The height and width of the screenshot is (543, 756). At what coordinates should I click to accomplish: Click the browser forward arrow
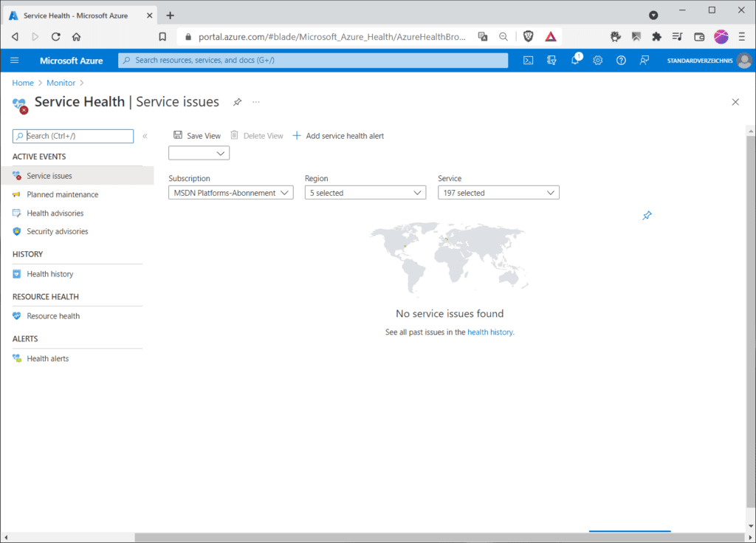click(x=35, y=37)
